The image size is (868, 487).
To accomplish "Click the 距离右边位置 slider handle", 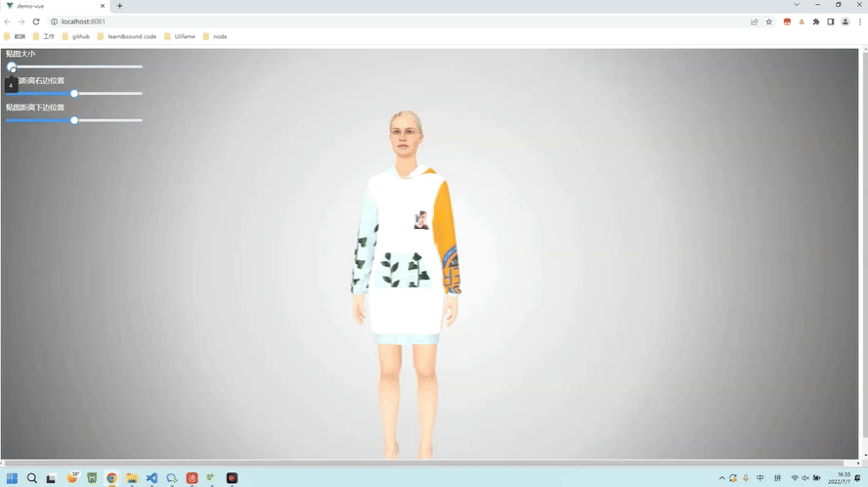I will coord(74,94).
